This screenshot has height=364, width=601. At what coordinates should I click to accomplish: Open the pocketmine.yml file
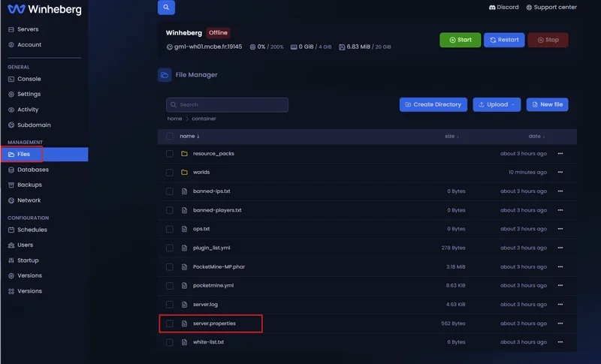[x=213, y=285]
